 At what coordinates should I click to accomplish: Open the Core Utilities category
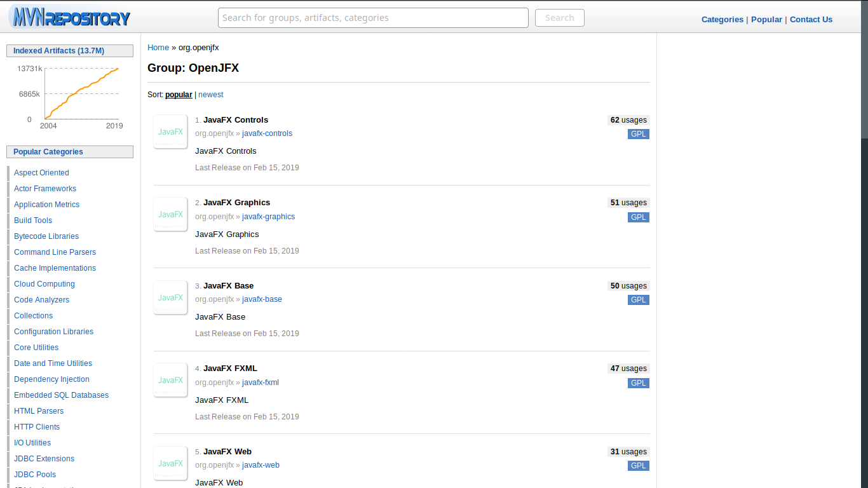point(36,348)
